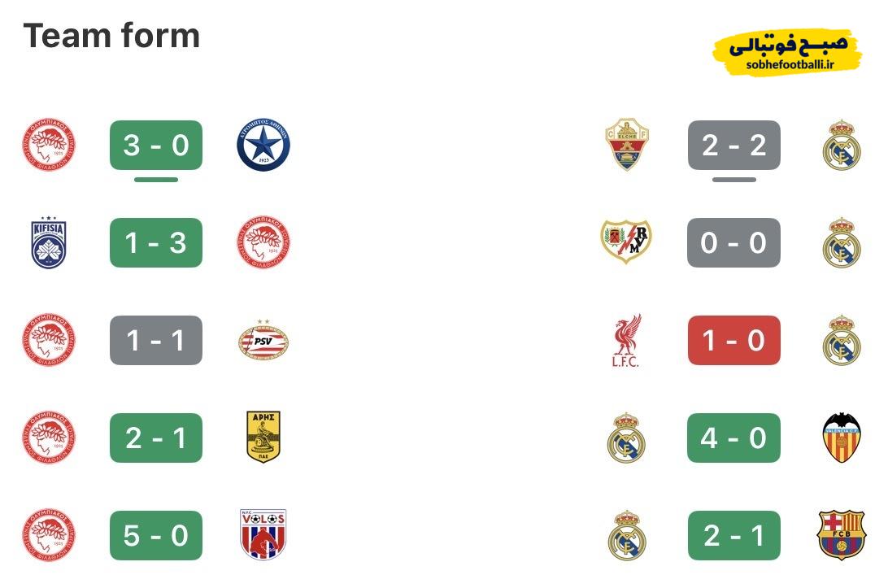Open the Liverpool L.F.C. logo

point(626,341)
